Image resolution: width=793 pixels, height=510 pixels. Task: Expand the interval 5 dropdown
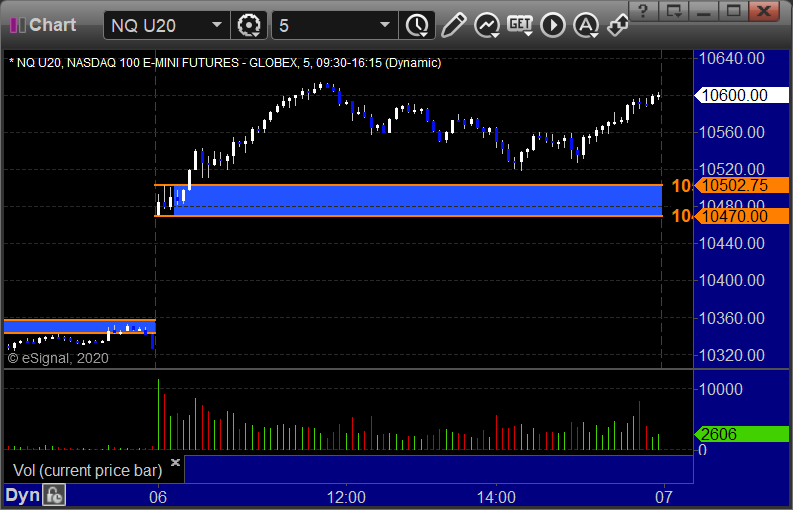(385, 25)
